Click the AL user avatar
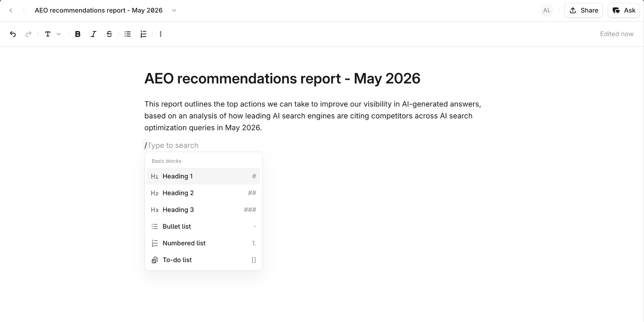Screen dimensions: 644x322 (547, 10)
